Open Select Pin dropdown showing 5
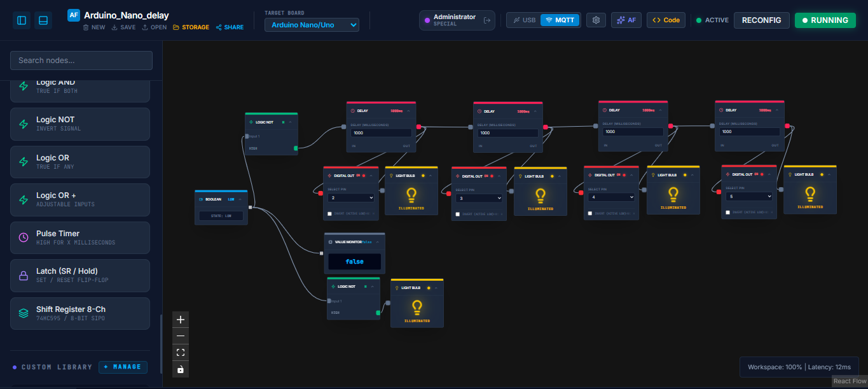This screenshot has height=389, width=868. [749, 197]
